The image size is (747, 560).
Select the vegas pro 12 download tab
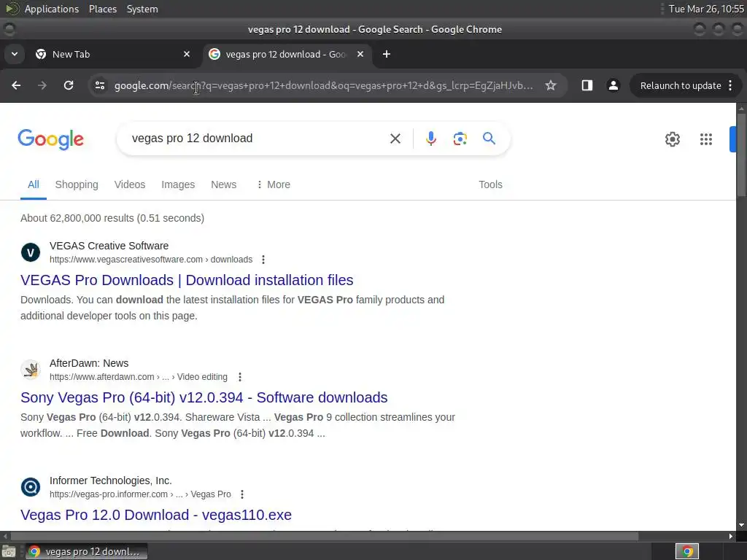click(x=286, y=54)
